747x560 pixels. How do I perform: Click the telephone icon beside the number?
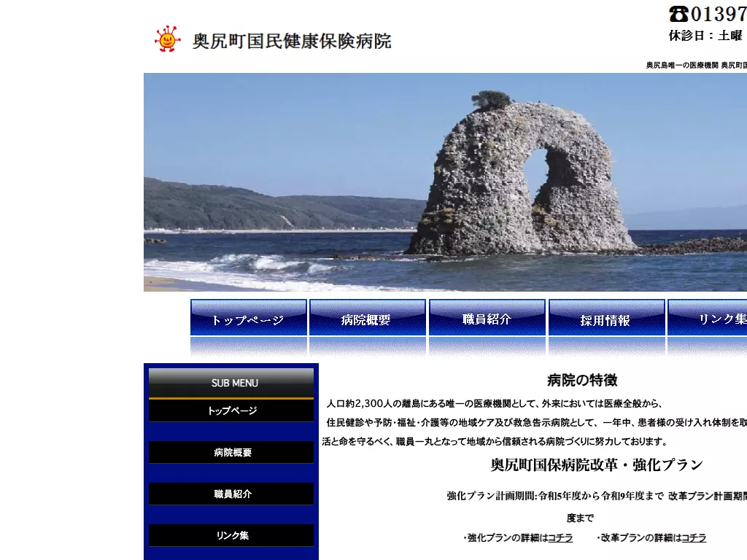click(678, 14)
